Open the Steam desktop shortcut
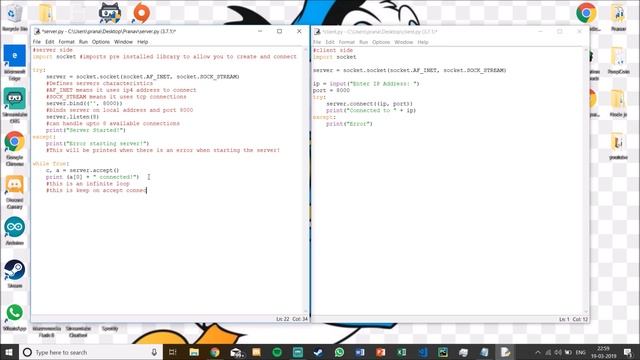The width and height of the screenshot is (640, 360). 15,273
